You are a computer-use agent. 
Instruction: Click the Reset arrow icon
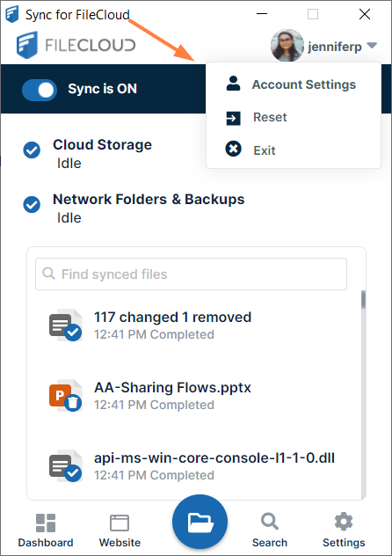(x=234, y=118)
